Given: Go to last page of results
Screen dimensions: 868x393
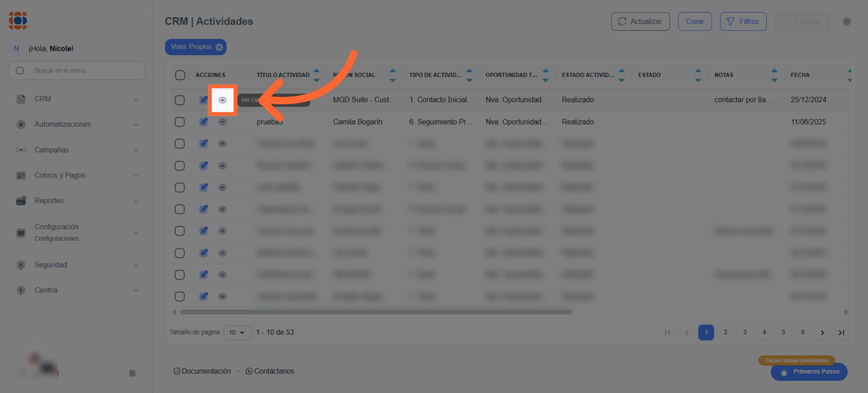Looking at the screenshot, I should pyautogui.click(x=842, y=333).
